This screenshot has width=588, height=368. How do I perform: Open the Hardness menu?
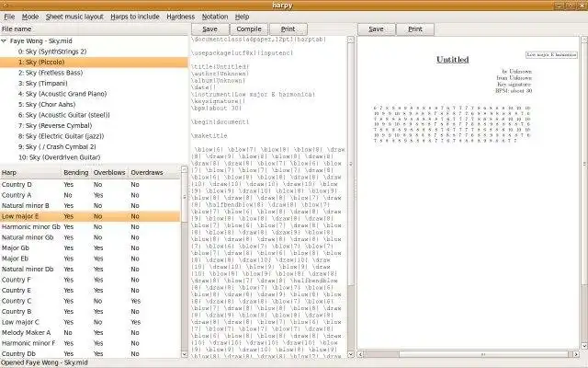tap(180, 17)
